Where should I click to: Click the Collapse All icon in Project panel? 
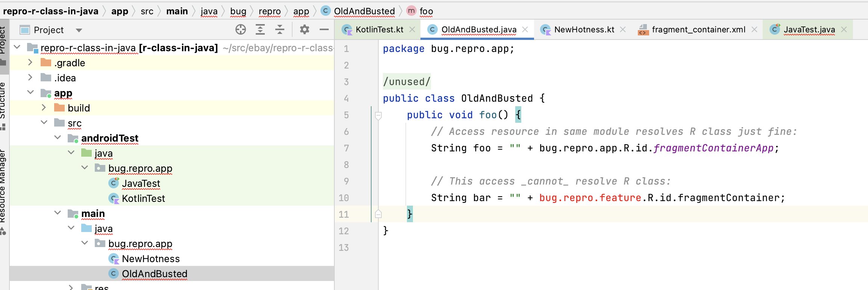pos(280,29)
